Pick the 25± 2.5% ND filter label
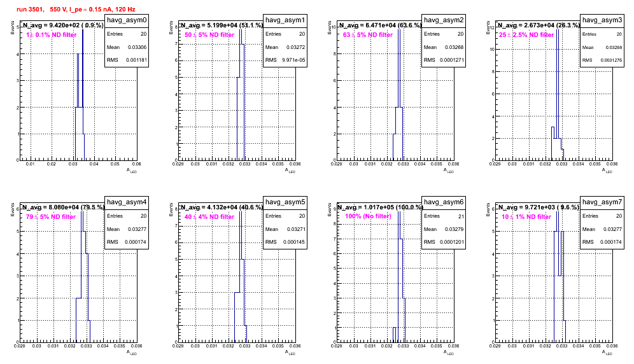Image resolution: width=634 pixels, height=364 pixels. click(x=526, y=35)
